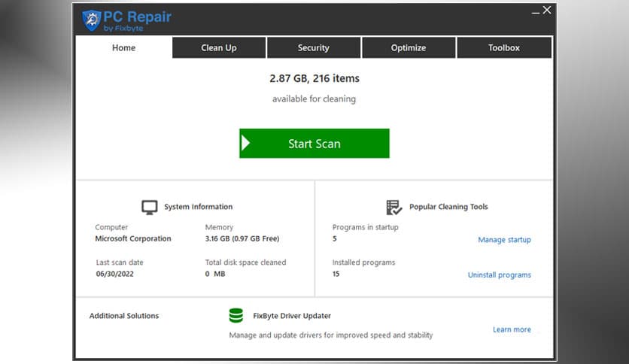Click the 'Programs in startup' label

pyautogui.click(x=365, y=227)
